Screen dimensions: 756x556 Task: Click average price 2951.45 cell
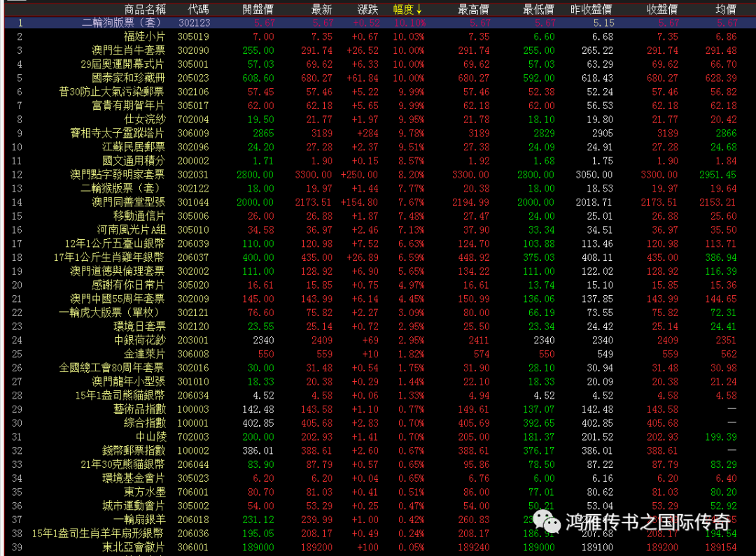pyautogui.click(x=718, y=175)
